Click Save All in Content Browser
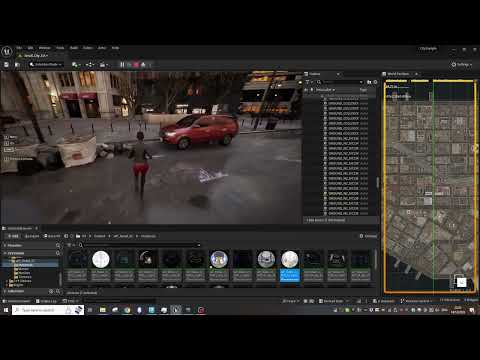The width and height of the screenshot is (480, 360). click(52, 236)
